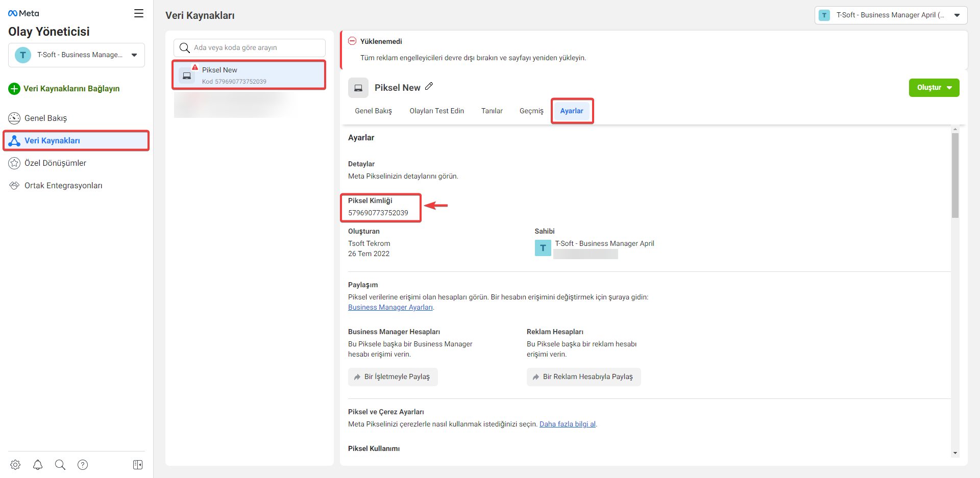Open the Tanılar tab
This screenshot has height=478, width=980.
coord(492,111)
